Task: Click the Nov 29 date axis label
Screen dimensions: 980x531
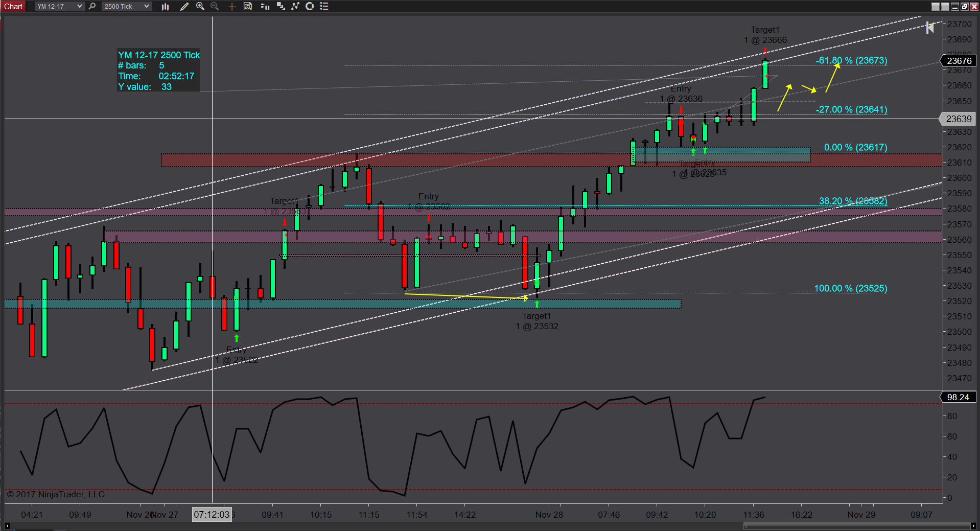Action: pos(861,515)
